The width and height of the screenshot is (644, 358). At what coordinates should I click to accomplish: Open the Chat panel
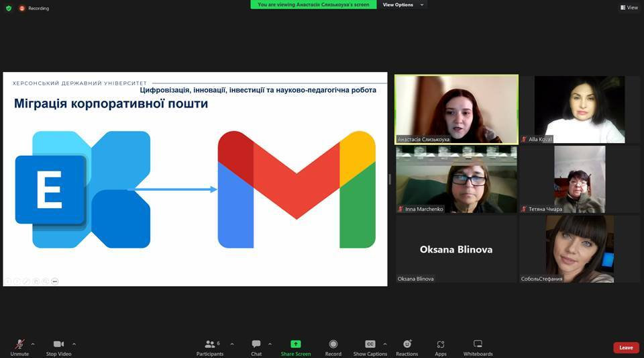(256, 347)
